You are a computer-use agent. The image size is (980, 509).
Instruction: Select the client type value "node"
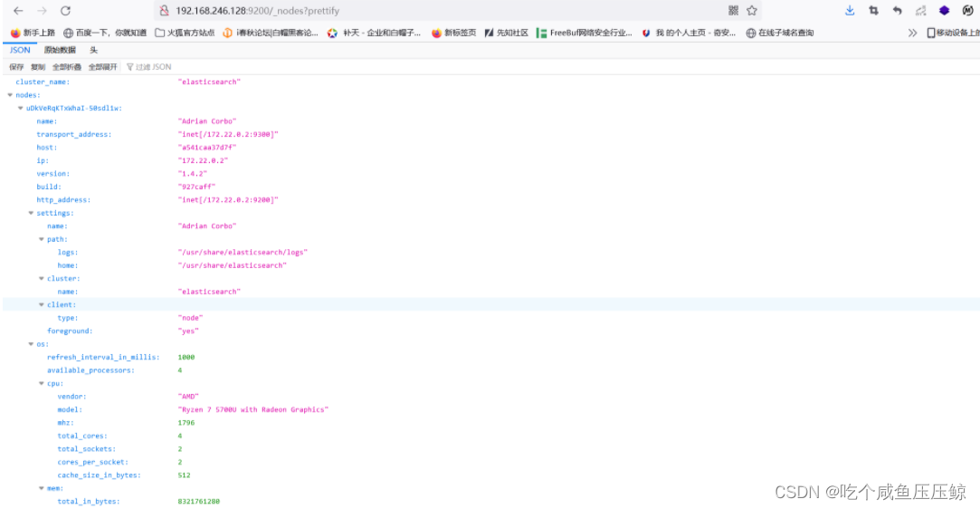191,318
